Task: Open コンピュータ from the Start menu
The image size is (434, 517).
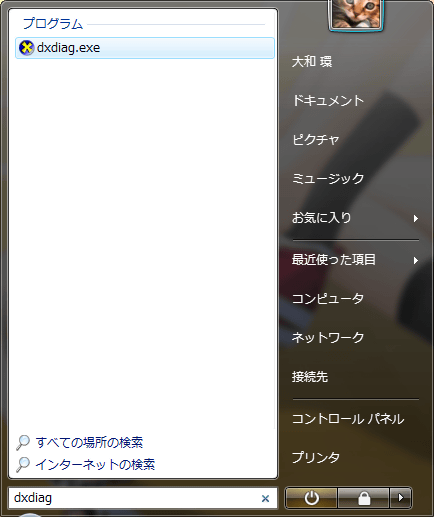Action: [x=328, y=299]
